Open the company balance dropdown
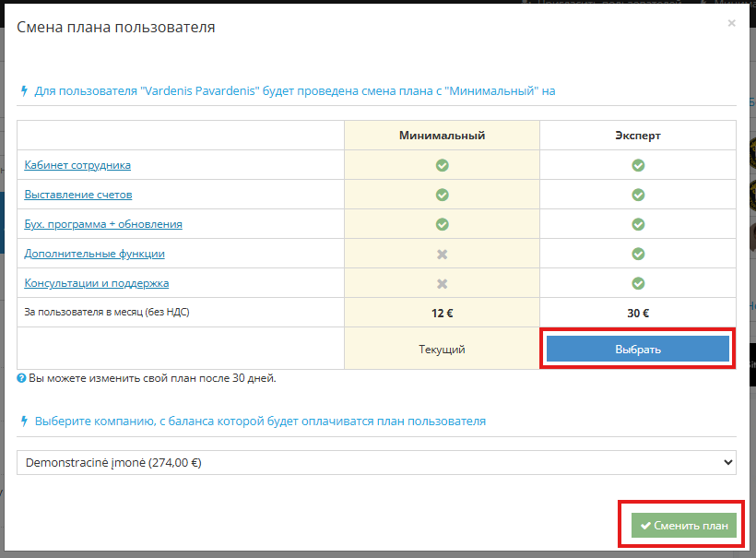Screen dimensions: 756x558 [376, 462]
